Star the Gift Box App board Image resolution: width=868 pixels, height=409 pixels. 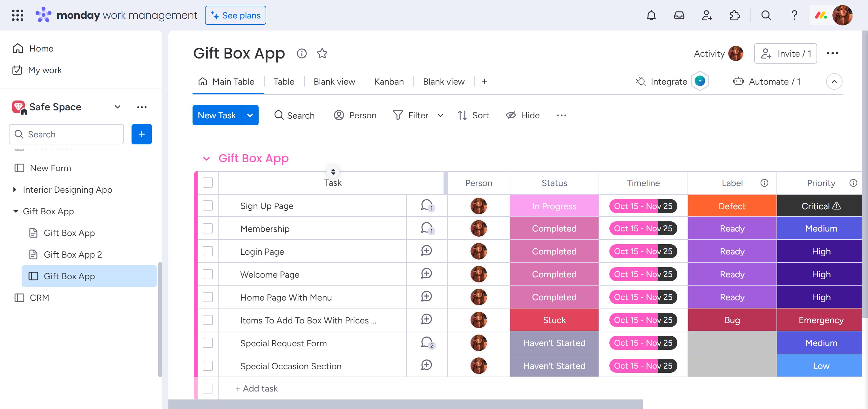322,53
